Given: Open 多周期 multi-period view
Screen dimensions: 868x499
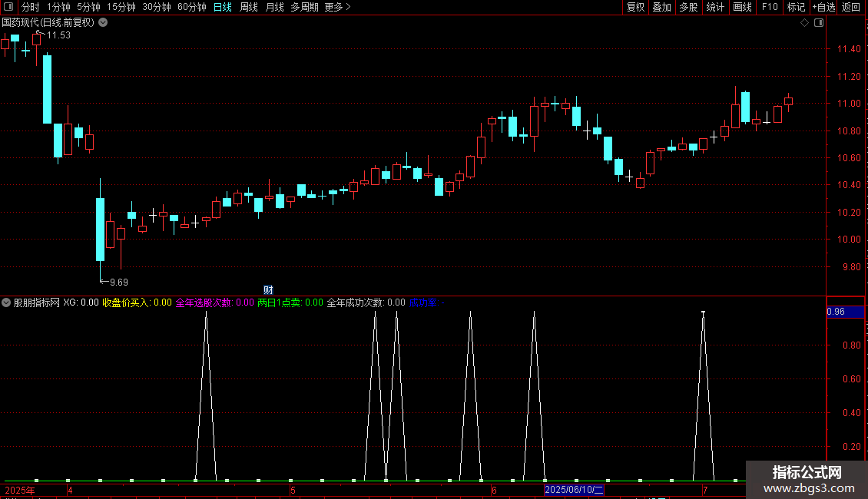Looking at the screenshot, I should coord(304,7).
